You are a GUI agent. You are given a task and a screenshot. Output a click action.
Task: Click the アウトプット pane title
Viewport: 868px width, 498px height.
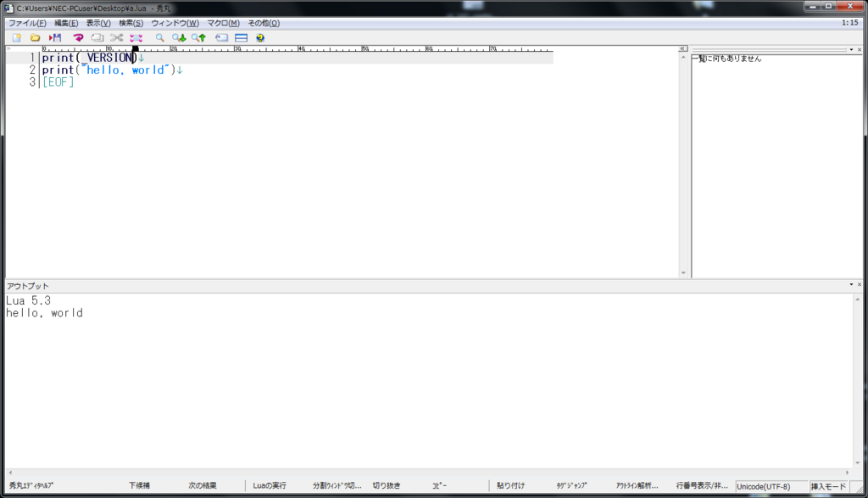tap(28, 286)
